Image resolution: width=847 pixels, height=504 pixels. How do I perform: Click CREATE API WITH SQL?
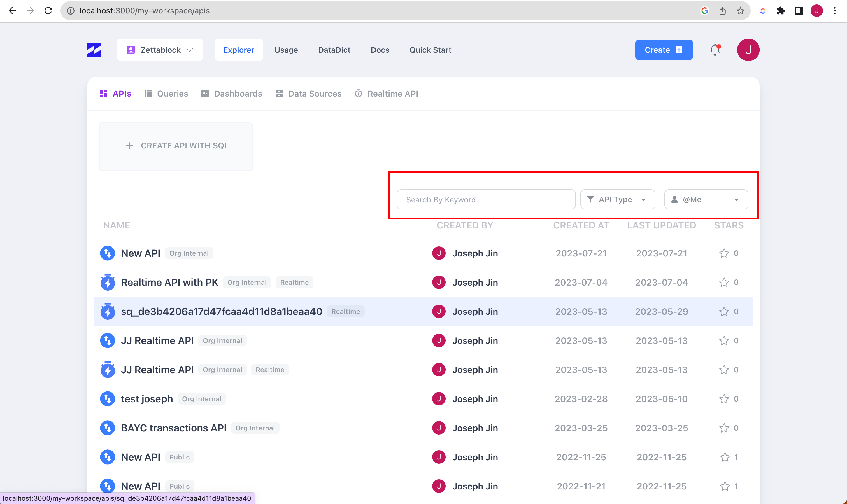[x=176, y=146]
